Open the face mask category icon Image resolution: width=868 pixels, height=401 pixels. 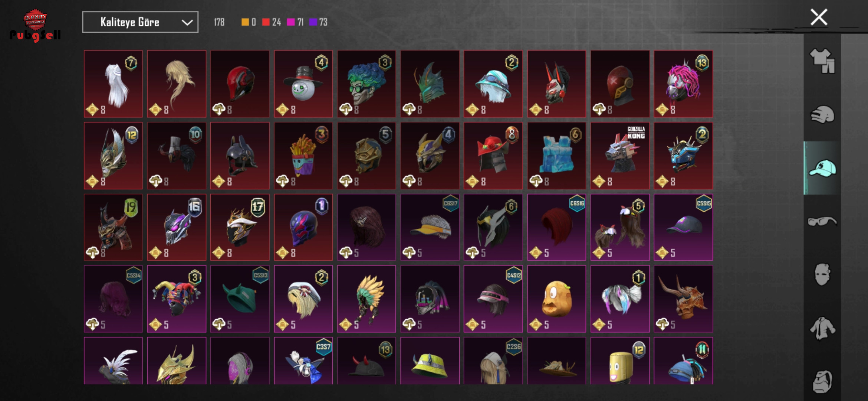[x=822, y=274]
